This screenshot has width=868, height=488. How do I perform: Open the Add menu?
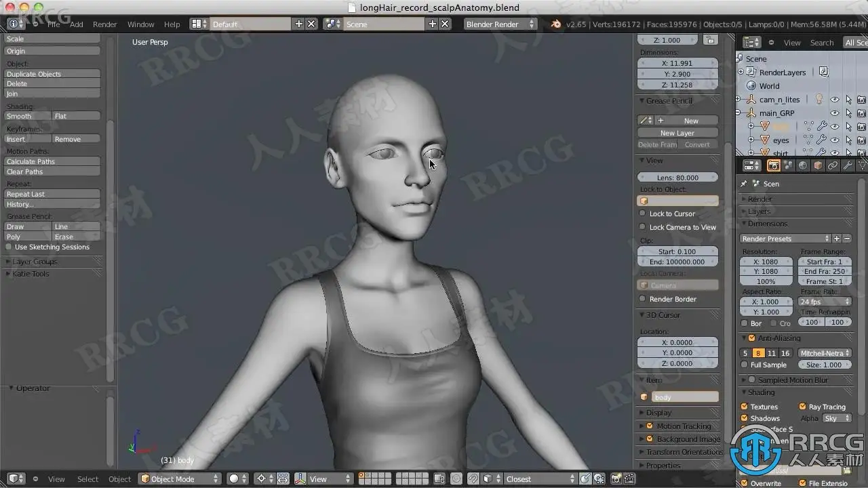[77, 24]
